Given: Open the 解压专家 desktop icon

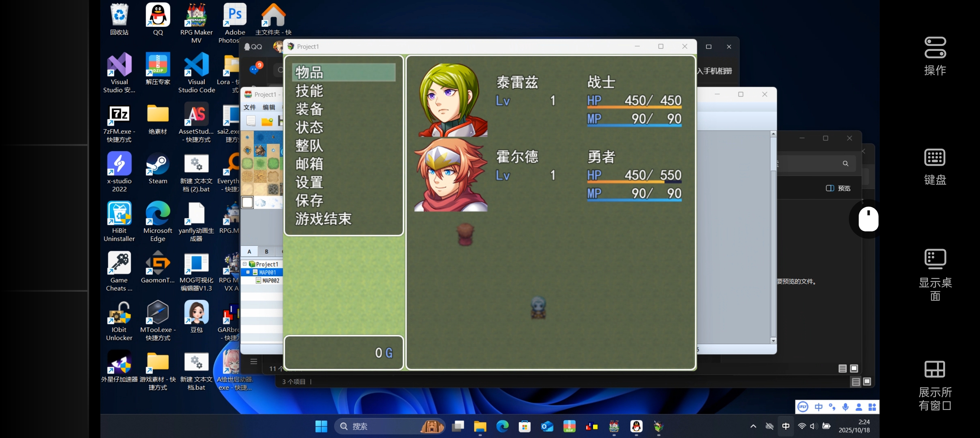Looking at the screenshot, I should coord(158,69).
